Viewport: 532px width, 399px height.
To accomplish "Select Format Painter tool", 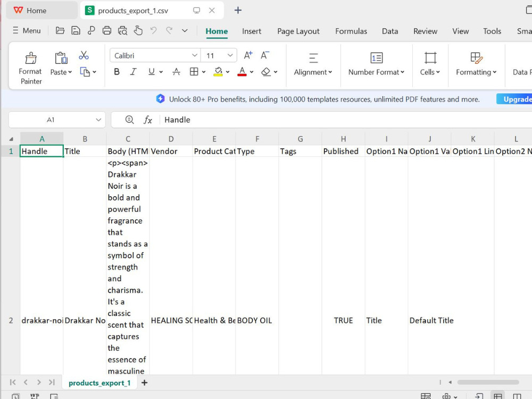I will click(x=30, y=68).
